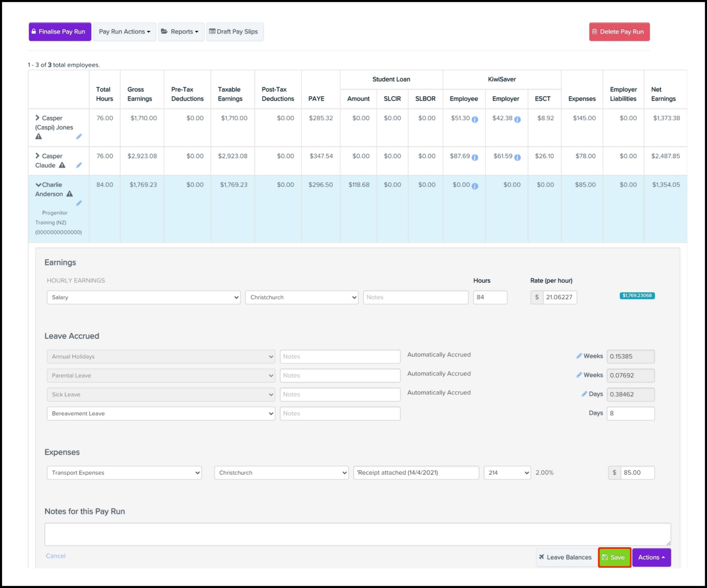707x588 pixels.
Task: Click warning triangle beside Casper (Caspi) Jones
Action: point(39,137)
